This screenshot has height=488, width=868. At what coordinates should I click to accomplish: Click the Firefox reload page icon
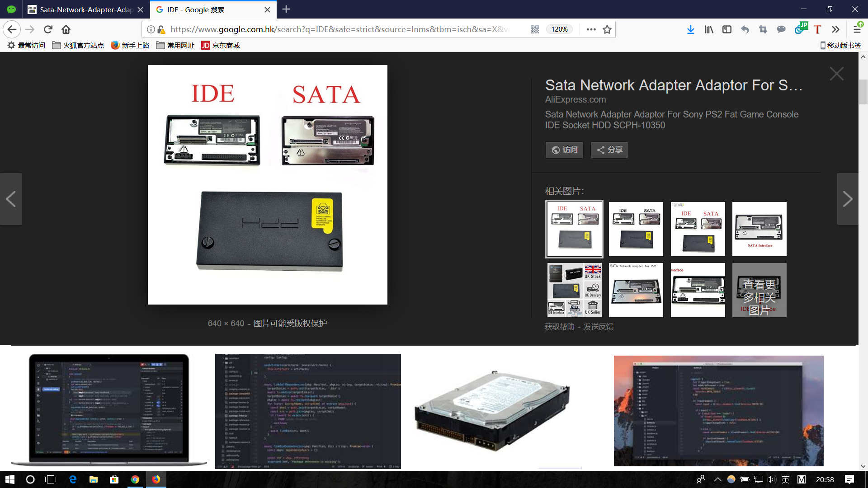(x=48, y=29)
